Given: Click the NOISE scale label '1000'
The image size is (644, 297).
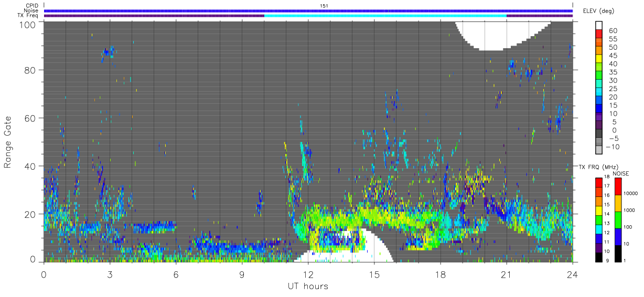Looking at the screenshot, I should (629, 210).
